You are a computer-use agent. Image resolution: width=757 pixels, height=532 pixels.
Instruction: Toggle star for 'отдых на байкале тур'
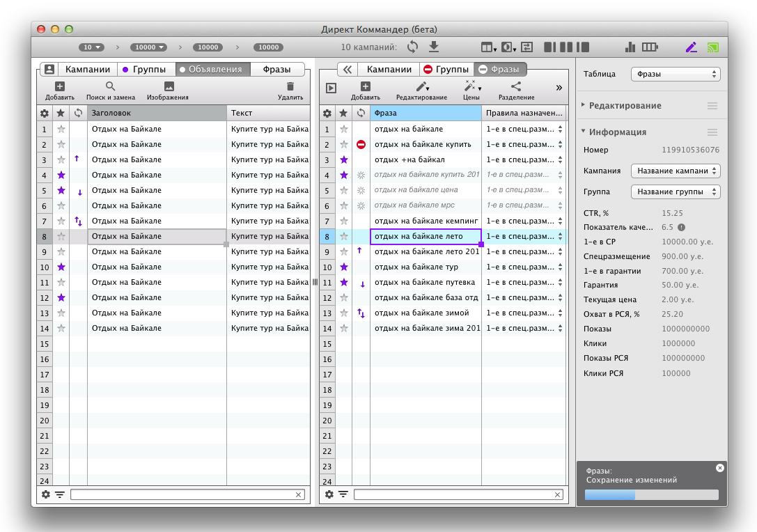pyautogui.click(x=343, y=267)
